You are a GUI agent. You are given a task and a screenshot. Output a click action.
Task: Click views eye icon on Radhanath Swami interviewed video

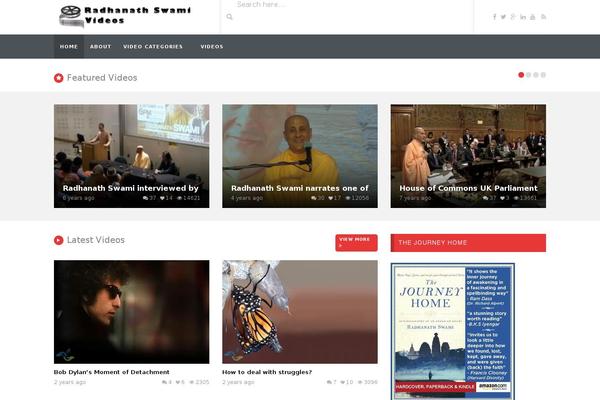coord(179,198)
